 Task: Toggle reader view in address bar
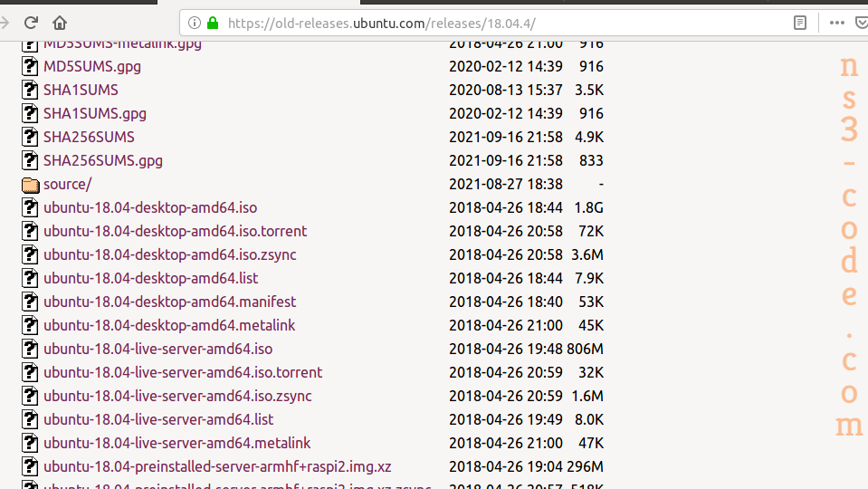pos(800,23)
